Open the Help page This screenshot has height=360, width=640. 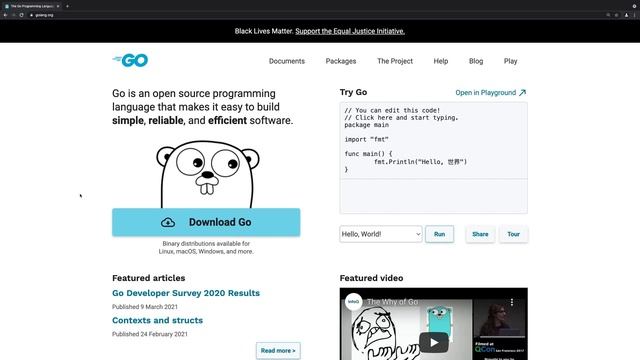pos(441,61)
